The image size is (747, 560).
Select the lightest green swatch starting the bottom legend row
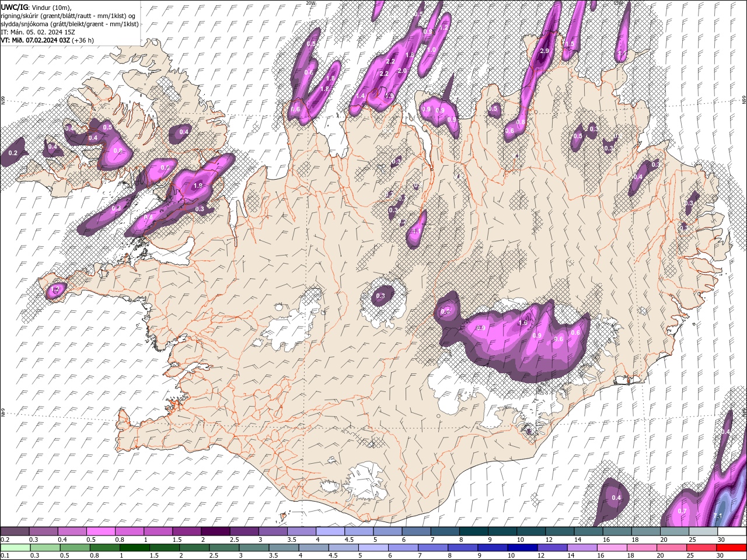15,547
